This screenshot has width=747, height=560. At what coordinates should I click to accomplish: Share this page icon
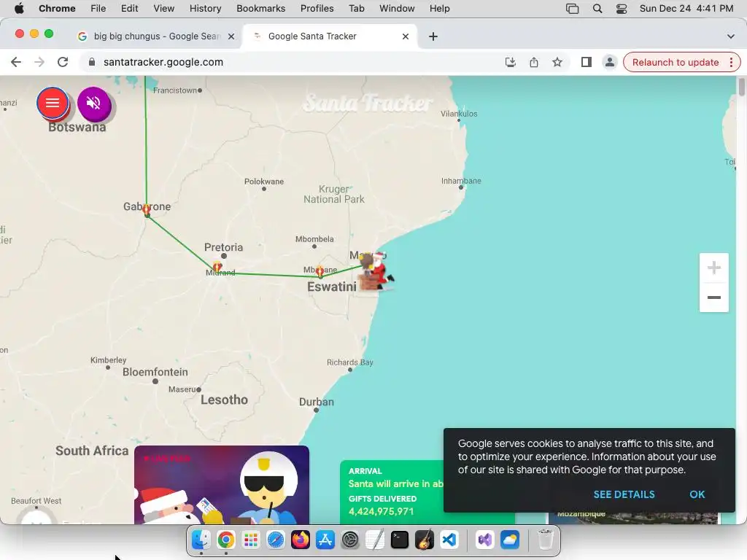pos(533,63)
